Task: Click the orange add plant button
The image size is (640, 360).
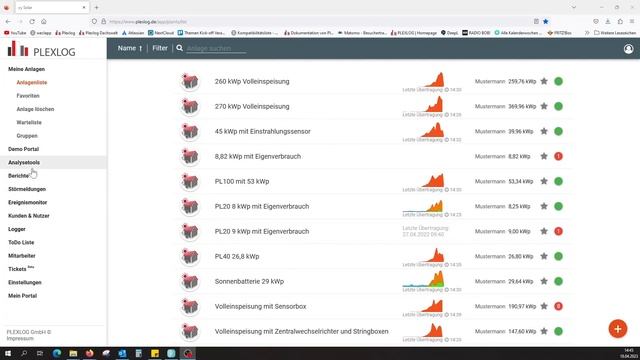Action: (618, 329)
